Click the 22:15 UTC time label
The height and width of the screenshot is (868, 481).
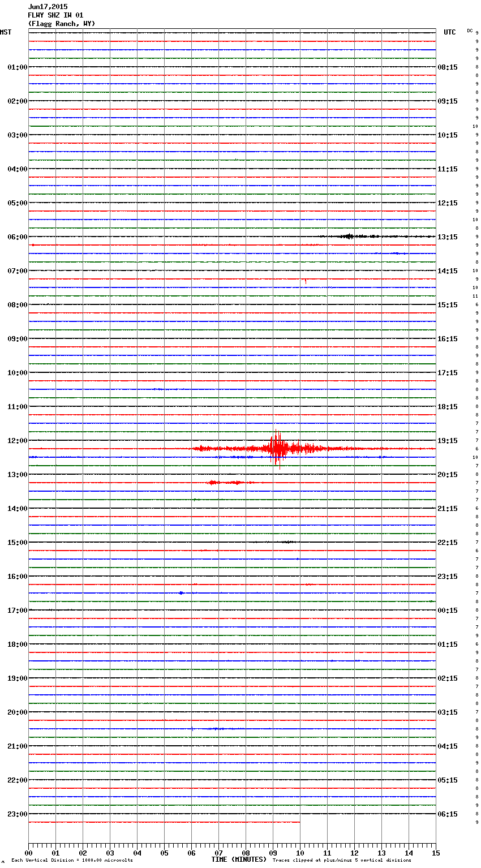[x=448, y=543]
